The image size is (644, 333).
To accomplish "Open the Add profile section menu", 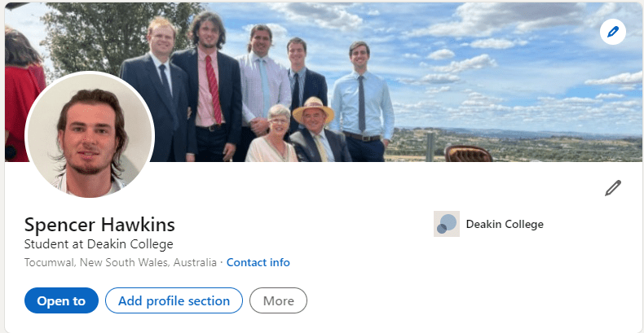I will click(x=174, y=300).
